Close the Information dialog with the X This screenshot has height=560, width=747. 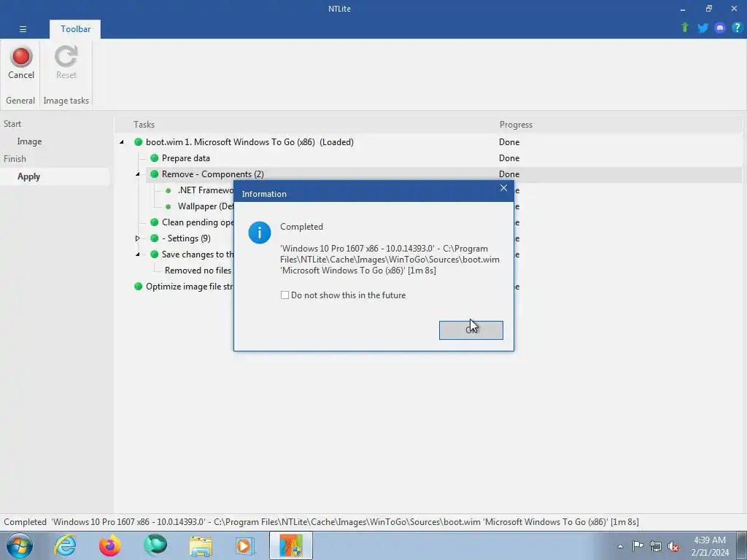[503, 188]
